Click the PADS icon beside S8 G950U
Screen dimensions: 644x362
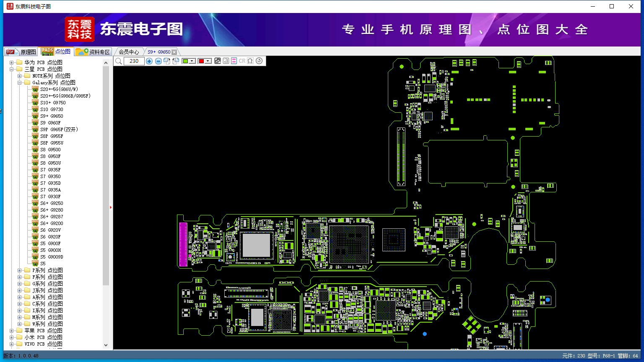(35, 163)
